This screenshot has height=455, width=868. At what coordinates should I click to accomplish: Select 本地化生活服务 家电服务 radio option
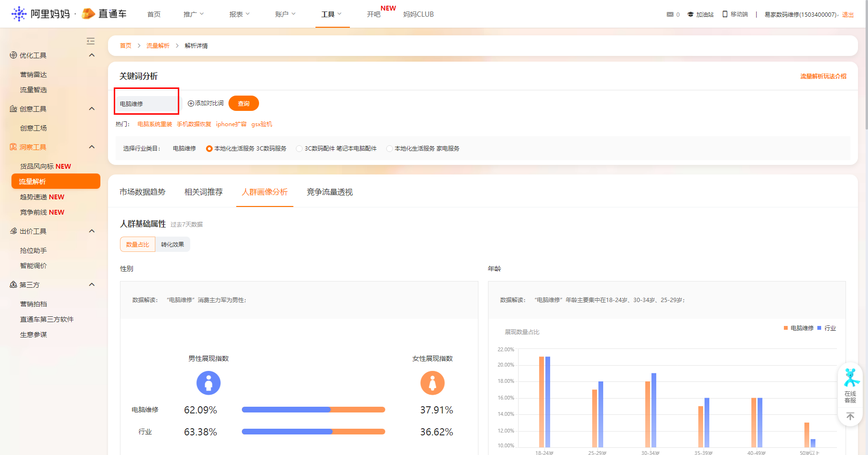click(x=390, y=149)
